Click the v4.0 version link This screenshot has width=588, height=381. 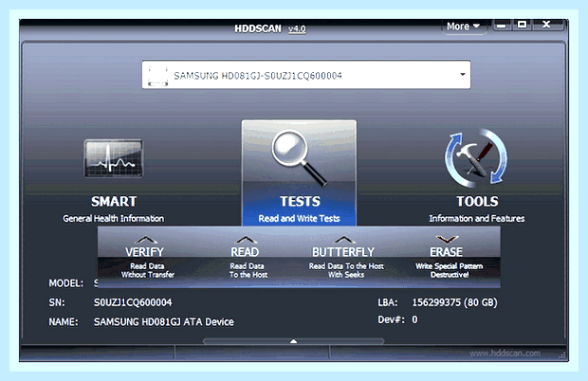297,28
